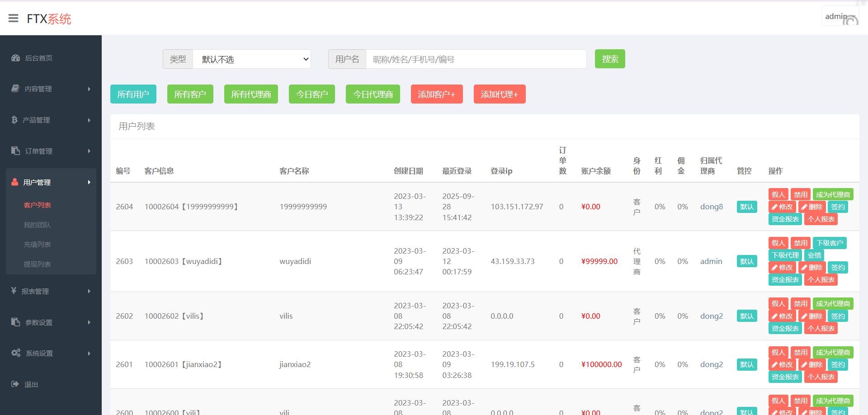Select 我的团队 in the sidebar
The height and width of the screenshot is (415, 868).
(37, 225)
